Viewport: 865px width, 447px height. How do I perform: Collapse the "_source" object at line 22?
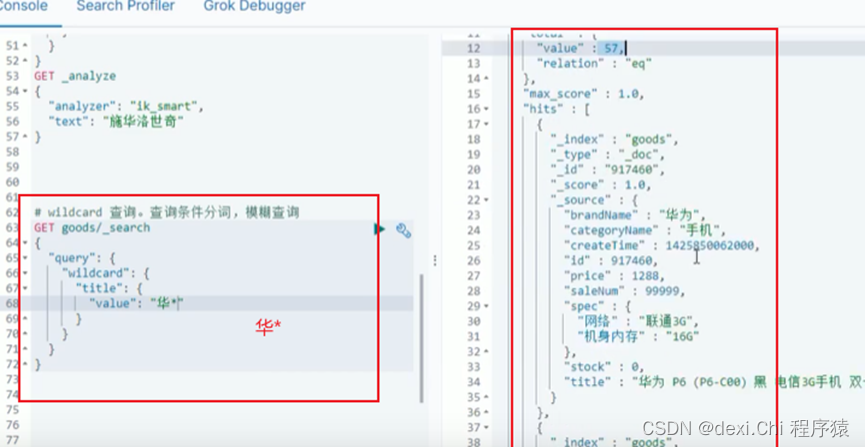(487, 200)
